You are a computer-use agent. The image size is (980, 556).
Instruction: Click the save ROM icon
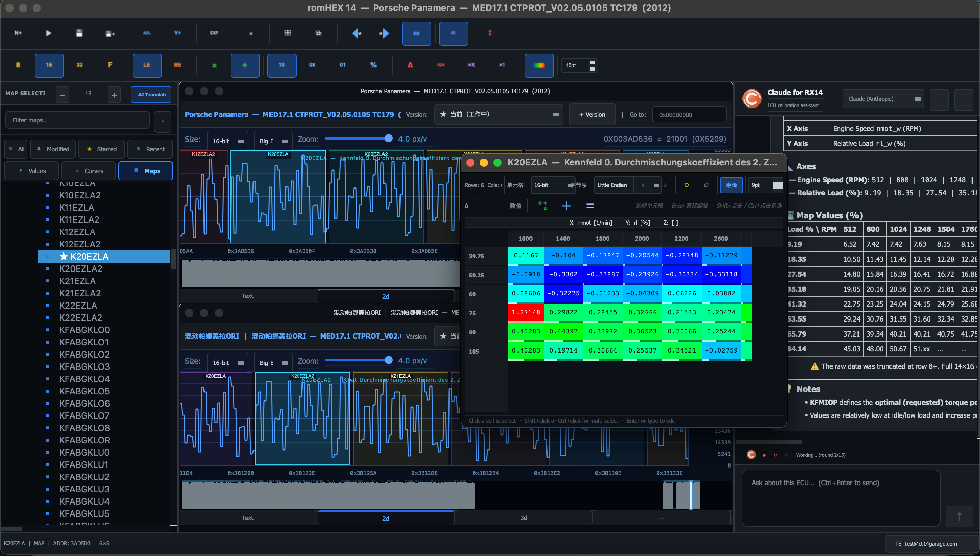point(79,33)
